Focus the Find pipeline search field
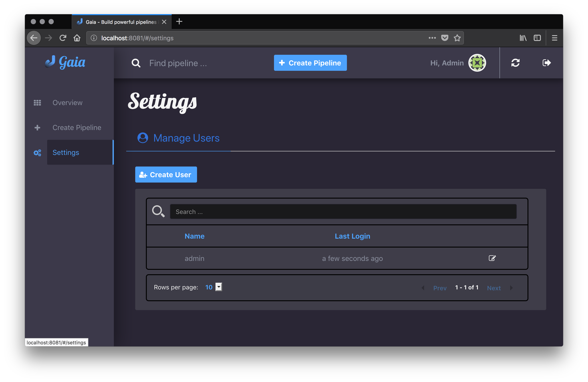The image size is (588, 382). point(178,63)
